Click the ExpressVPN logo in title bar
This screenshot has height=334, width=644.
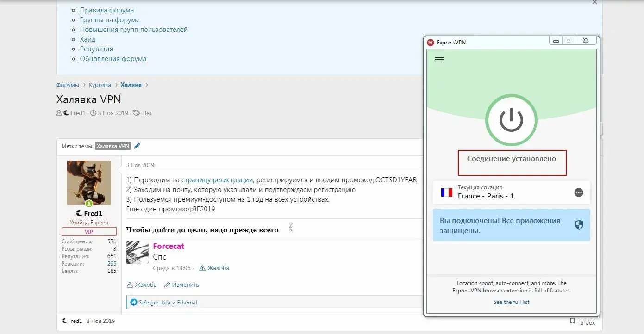point(431,42)
